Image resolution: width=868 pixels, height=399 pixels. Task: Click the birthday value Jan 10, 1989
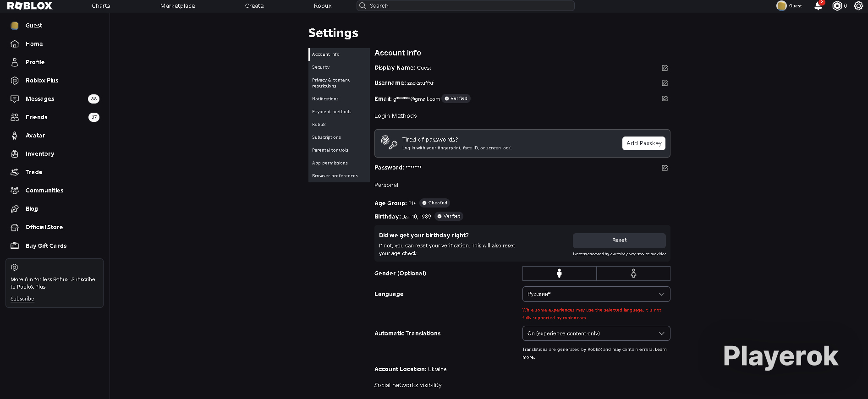point(417,217)
